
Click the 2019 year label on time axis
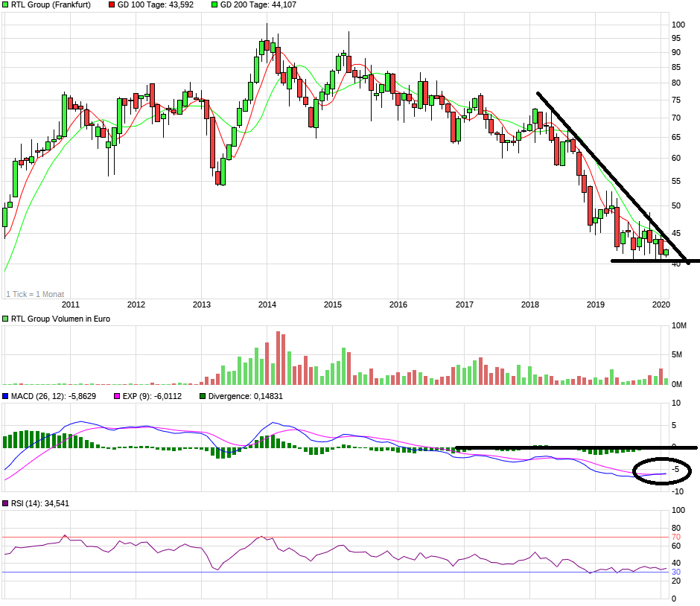(595, 304)
